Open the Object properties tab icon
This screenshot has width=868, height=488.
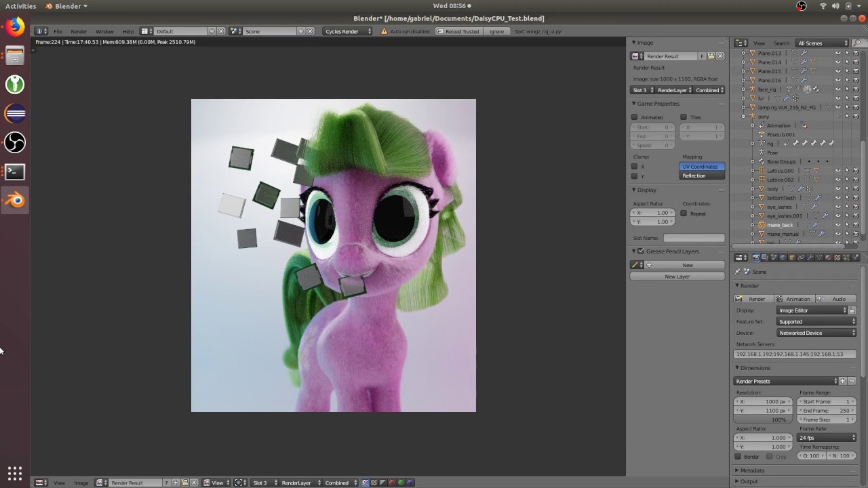pos(792,258)
